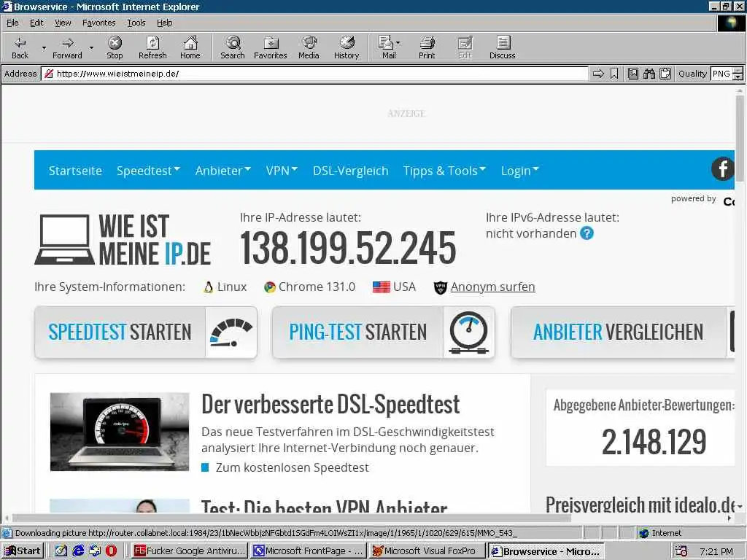Click the 'Anbieter vergleichen' button

click(623, 332)
